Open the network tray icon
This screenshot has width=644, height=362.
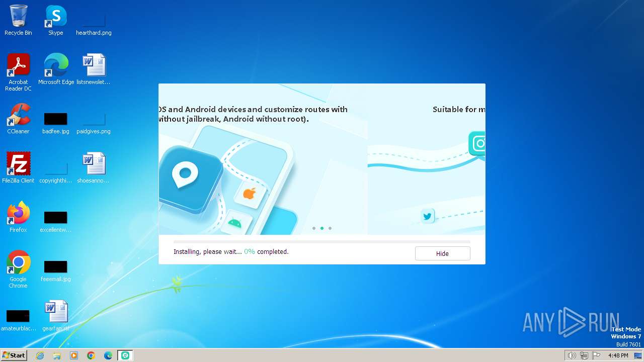(x=584, y=355)
